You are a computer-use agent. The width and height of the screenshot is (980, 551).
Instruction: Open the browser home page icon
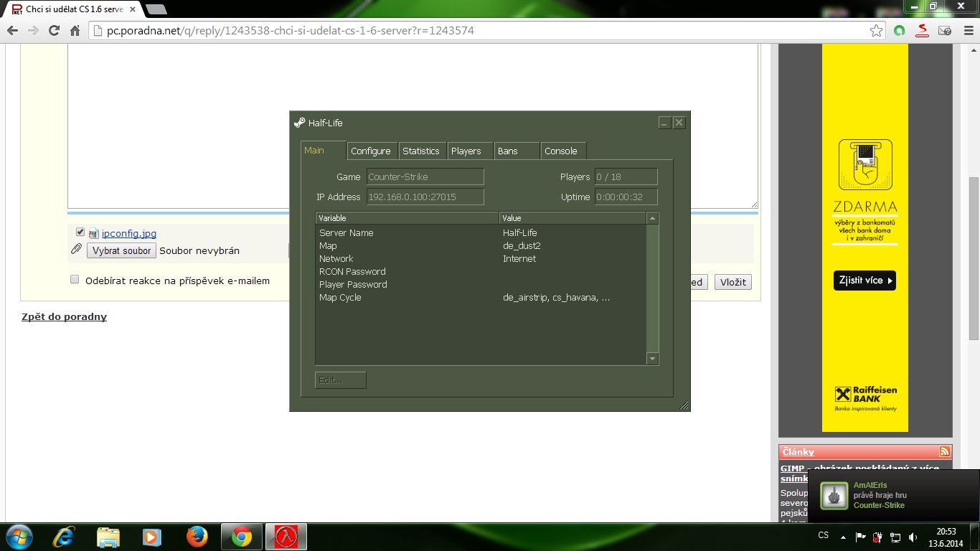coord(75,31)
